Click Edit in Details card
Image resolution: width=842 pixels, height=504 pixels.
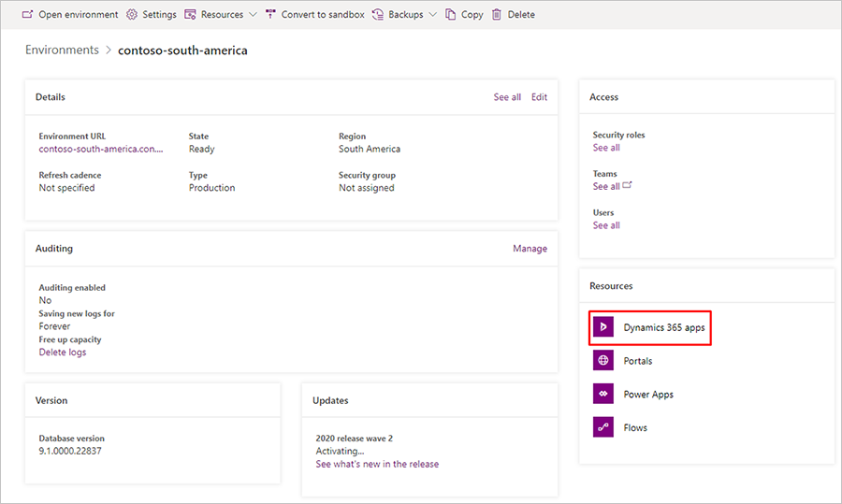[539, 97]
